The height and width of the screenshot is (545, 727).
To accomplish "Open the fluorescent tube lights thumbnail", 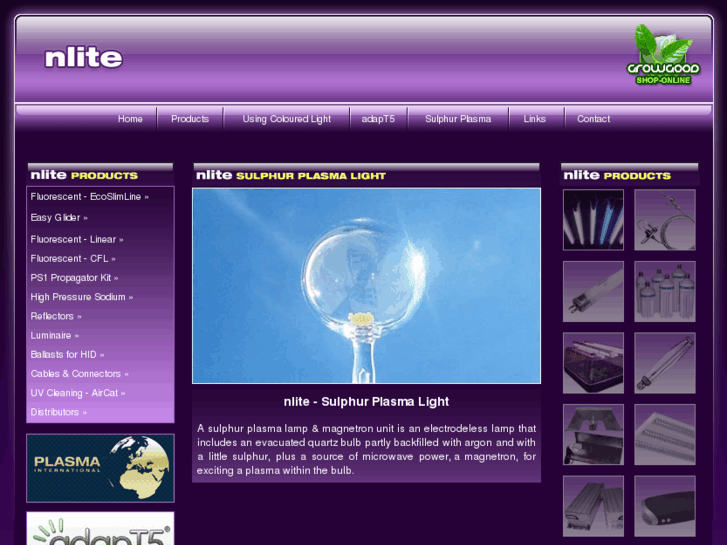I will pos(593,220).
